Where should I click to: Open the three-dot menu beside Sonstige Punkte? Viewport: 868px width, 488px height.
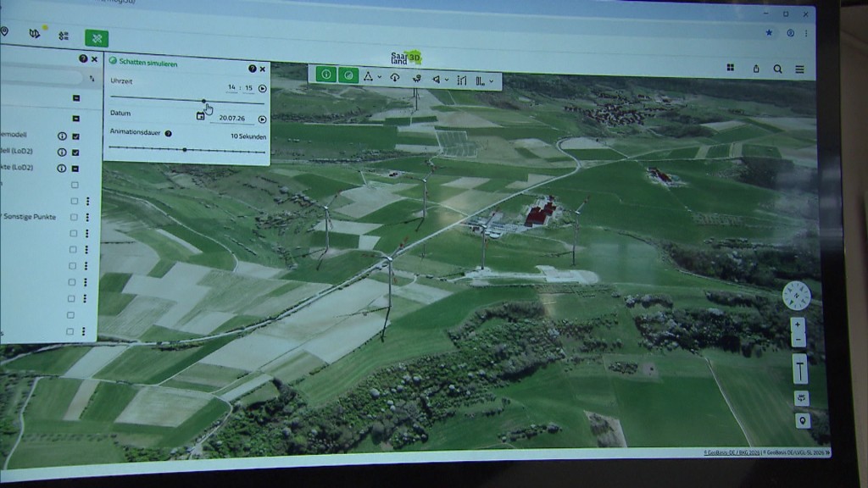click(87, 217)
